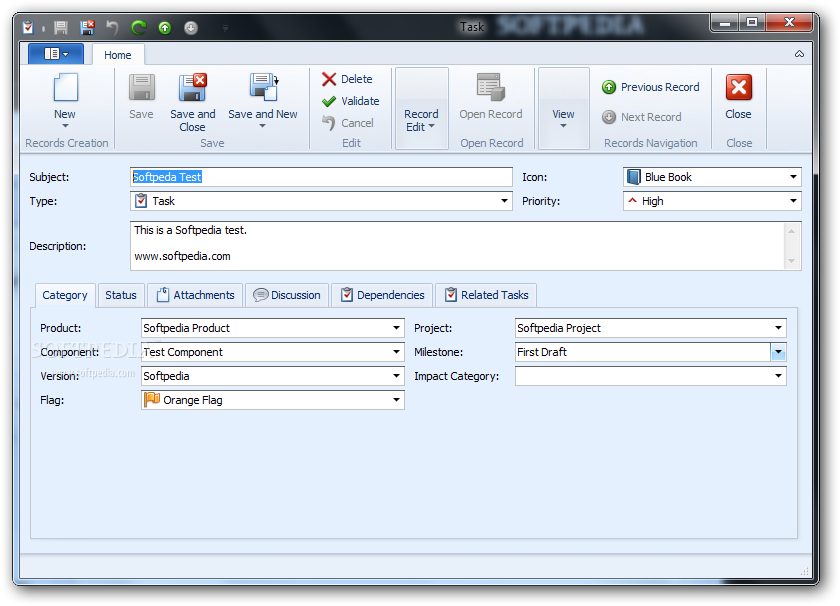Screen dimensions: 840x606
Task: Click the 'Milestone:' label
Action: pos(438,353)
